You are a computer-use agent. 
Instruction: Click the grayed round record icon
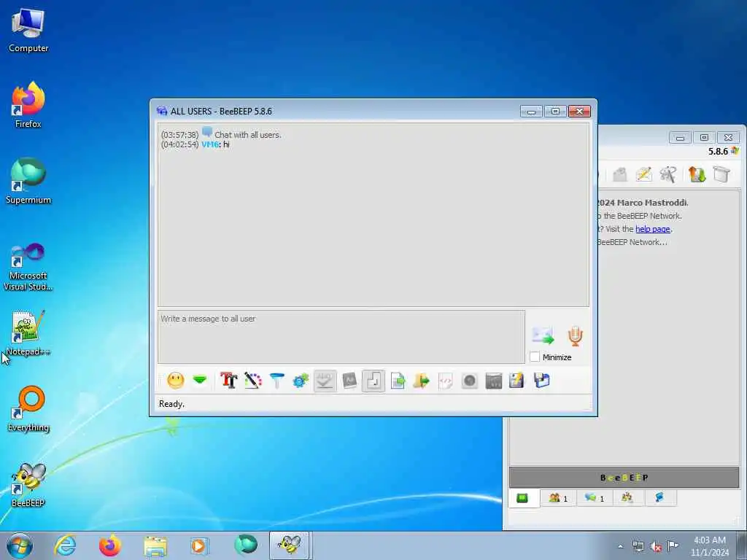click(x=469, y=381)
